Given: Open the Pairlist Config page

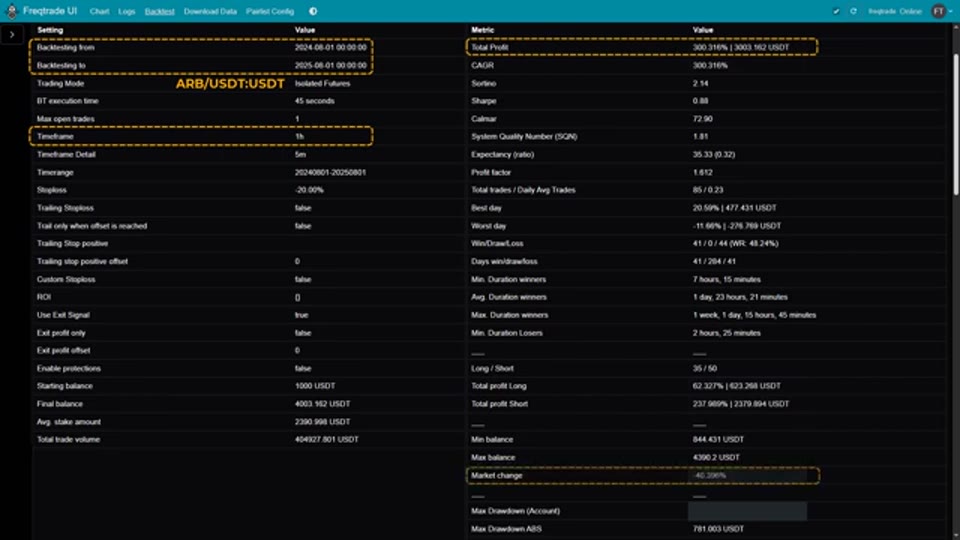Looking at the screenshot, I should click(x=270, y=12).
